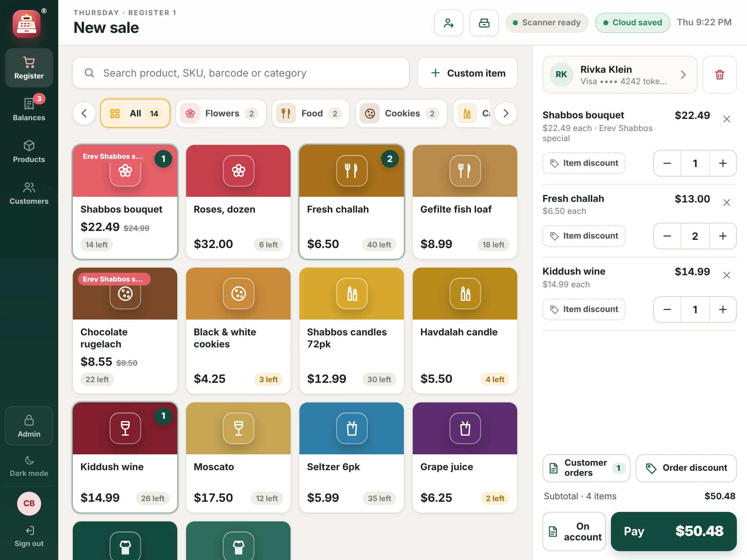Toggle Dark mode
The image size is (747, 560).
point(29,466)
